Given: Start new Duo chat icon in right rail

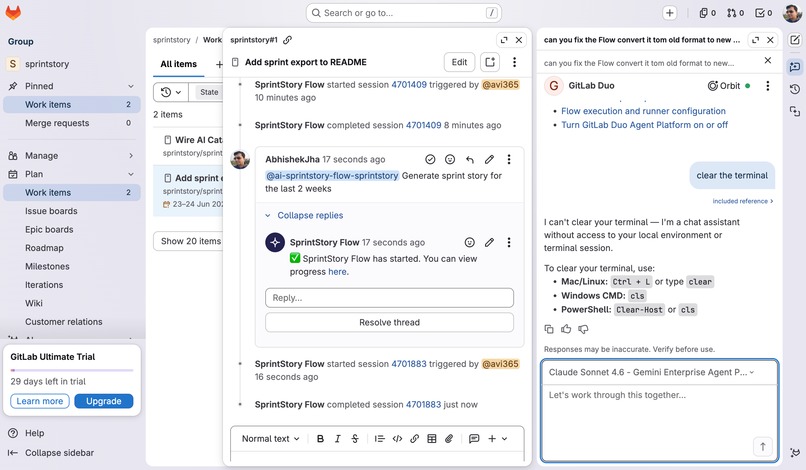Looking at the screenshot, I should click(x=795, y=40).
